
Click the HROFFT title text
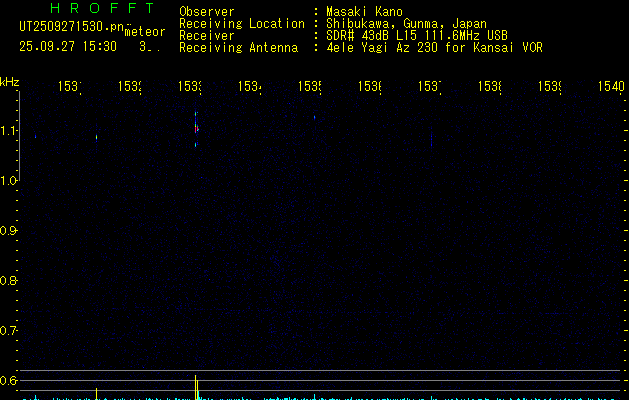tap(102, 8)
